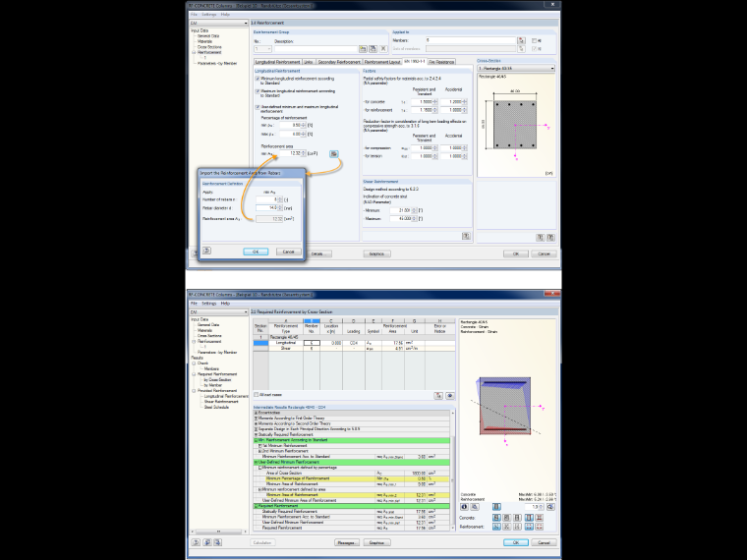
Task: Click the third bottom-left icon in results window
Action: [218, 542]
